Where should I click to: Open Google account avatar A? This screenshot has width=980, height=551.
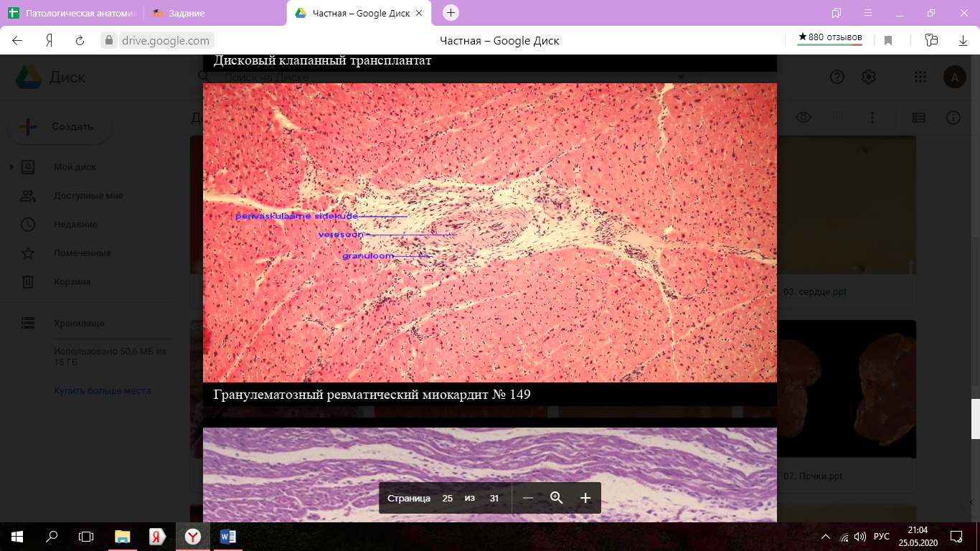[x=954, y=77]
